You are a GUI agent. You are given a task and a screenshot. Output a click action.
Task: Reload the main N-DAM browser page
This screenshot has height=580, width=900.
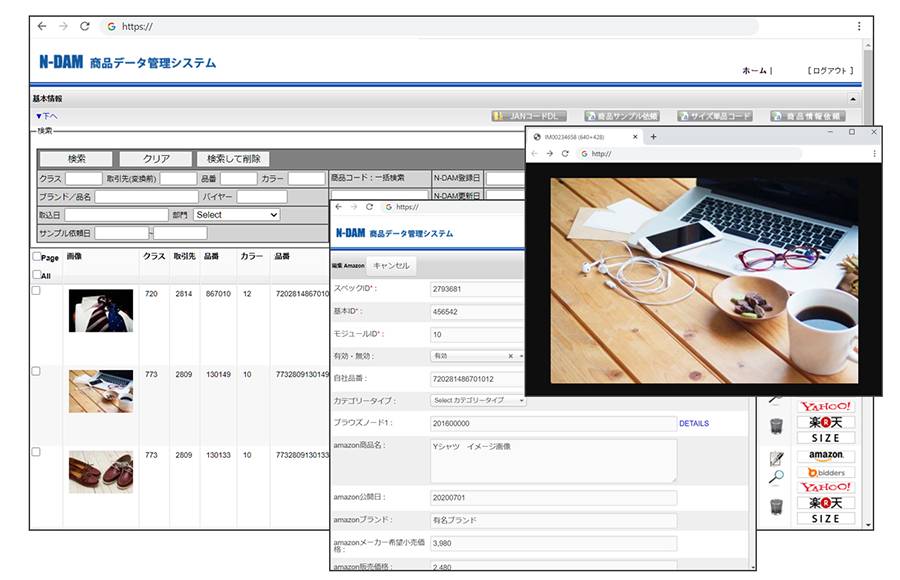(85, 26)
